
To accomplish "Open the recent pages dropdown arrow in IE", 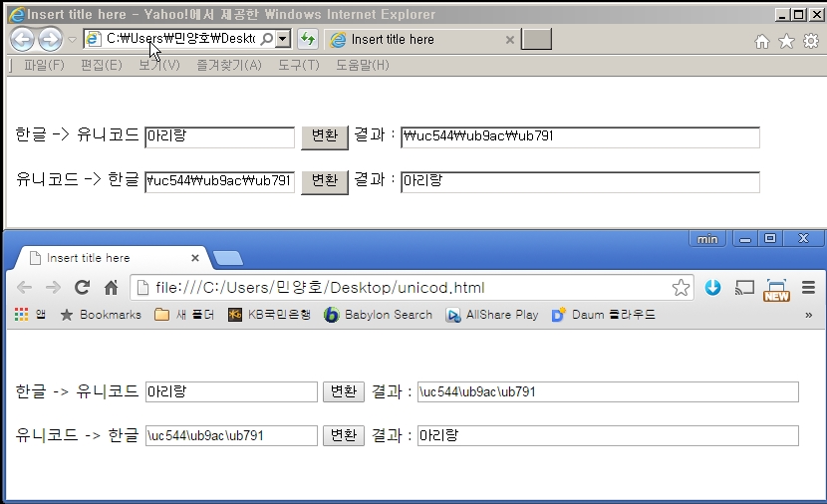I will coord(72,40).
